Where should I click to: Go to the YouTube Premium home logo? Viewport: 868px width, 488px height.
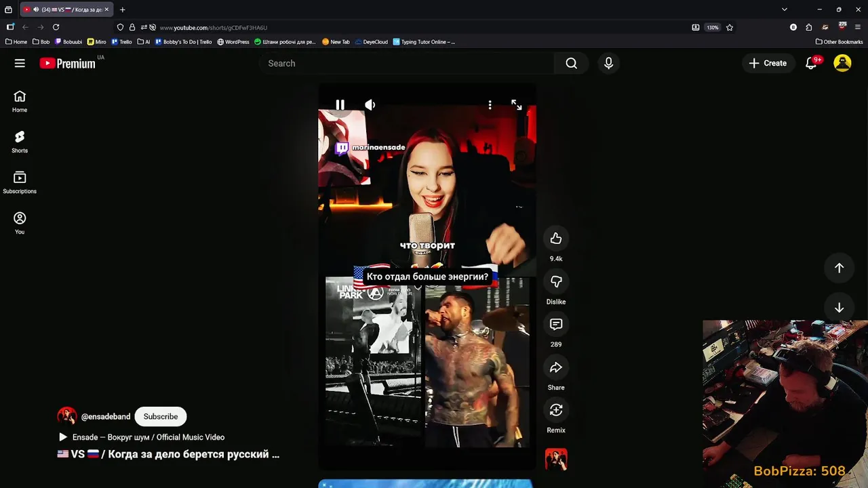[67, 63]
